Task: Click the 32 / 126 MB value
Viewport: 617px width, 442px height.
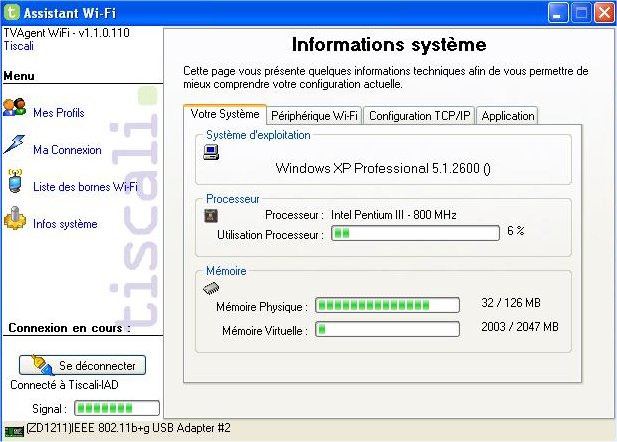Action: [x=511, y=303]
